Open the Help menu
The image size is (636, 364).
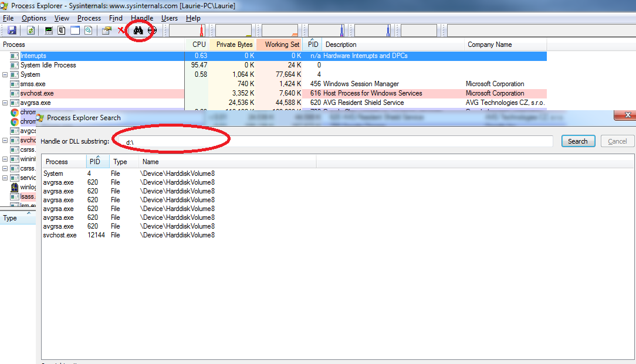pos(193,18)
